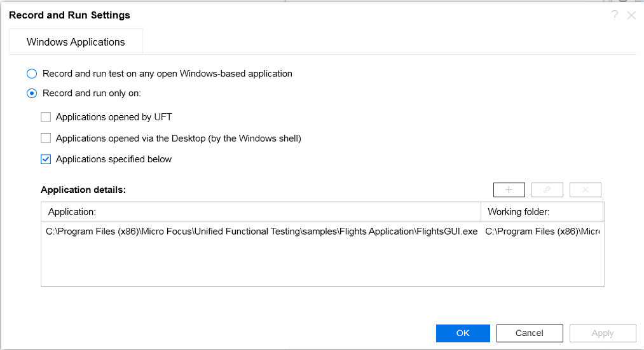Select the FlightsGUI.exe application row
644x350 pixels.
tap(261, 232)
